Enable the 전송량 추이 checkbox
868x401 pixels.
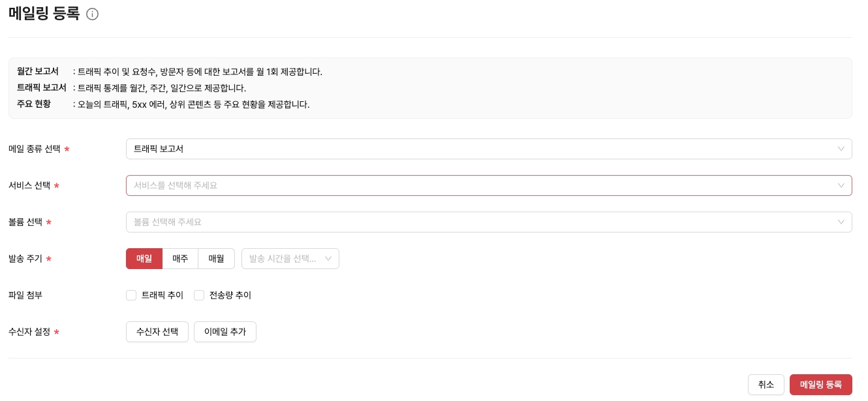(x=199, y=295)
